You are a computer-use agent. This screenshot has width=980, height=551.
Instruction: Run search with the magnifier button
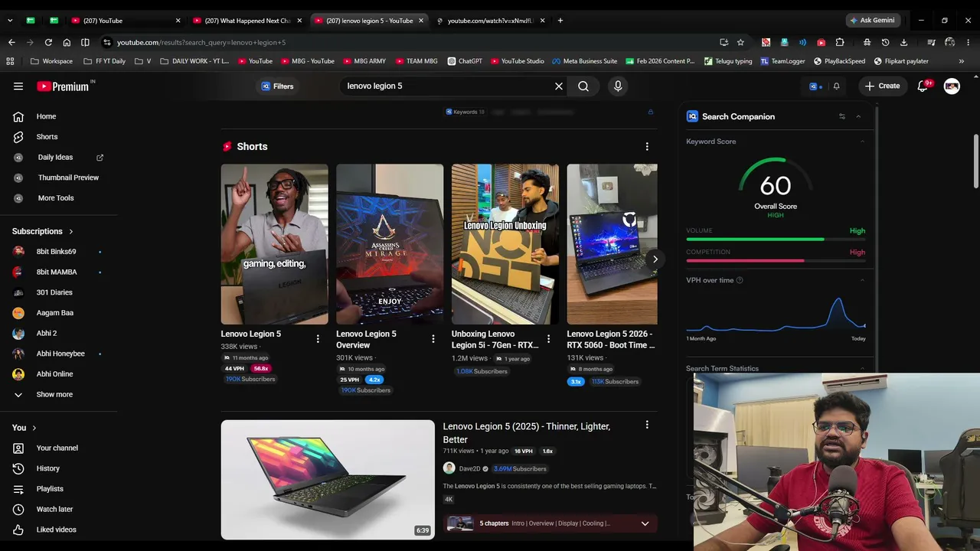point(583,86)
